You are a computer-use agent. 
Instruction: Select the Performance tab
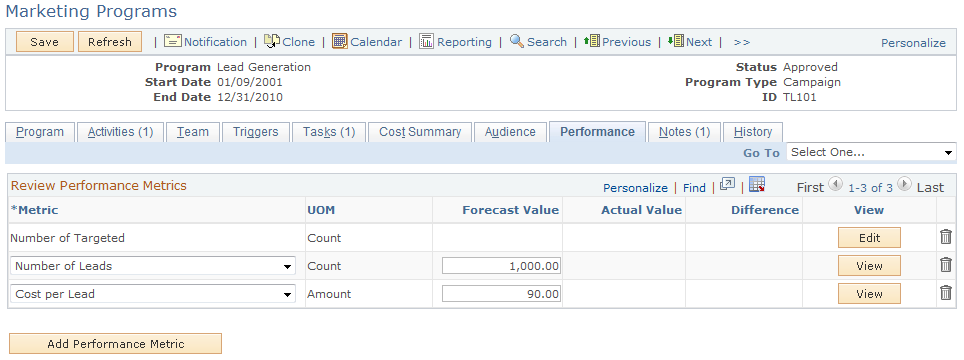[x=597, y=132]
